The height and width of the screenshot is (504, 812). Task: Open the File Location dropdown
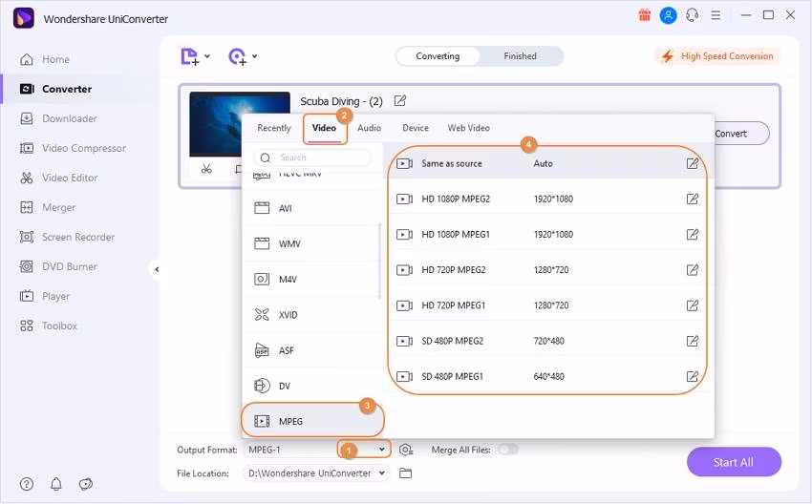pyautogui.click(x=382, y=472)
